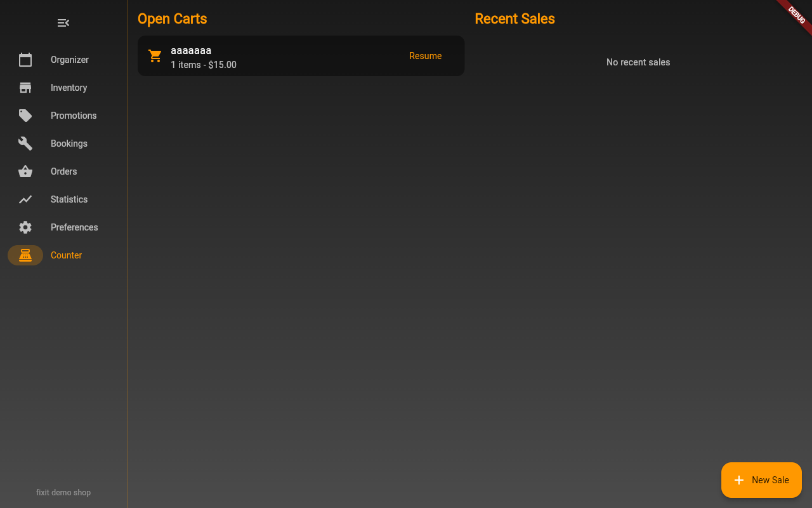Viewport: 812px width, 508px height.
Task: Click the Recent Sales heading
Action: point(515,19)
